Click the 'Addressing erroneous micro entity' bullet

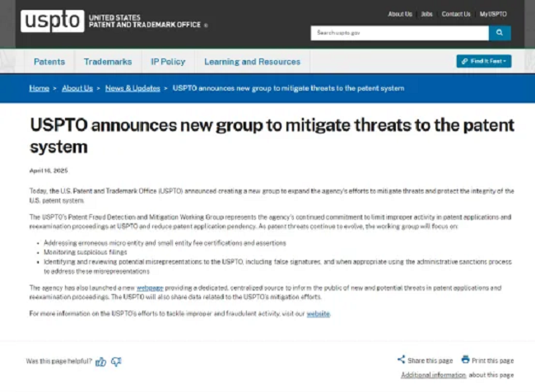click(x=165, y=243)
